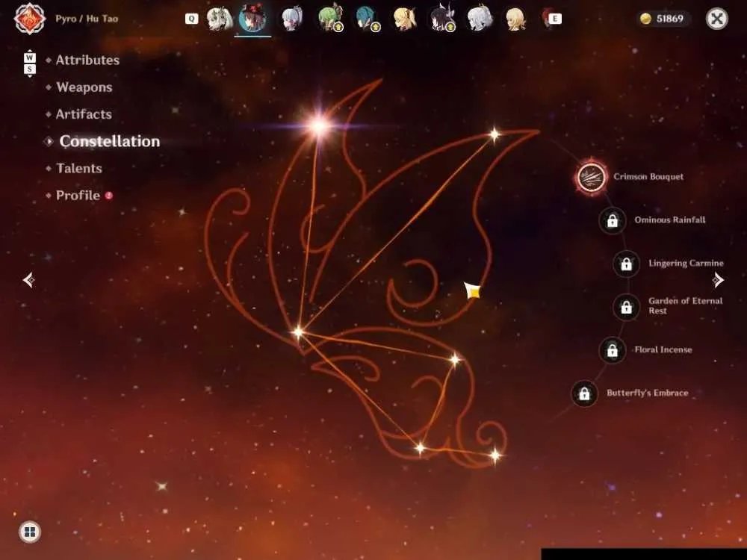Go to the previous character with left arrow
The height and width of the screenshot is (560, 747).
coord(28,279)
